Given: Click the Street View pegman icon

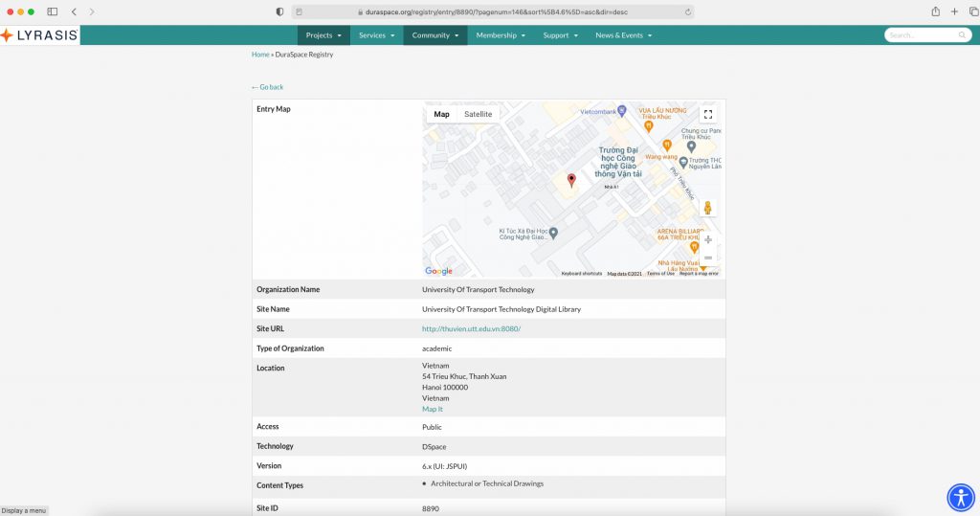Looking at the screenshot, I should [708, 208].
